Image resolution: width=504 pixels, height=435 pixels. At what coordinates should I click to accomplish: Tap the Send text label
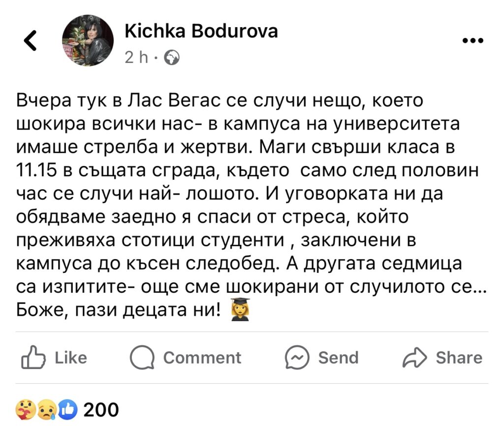coord(338,358)
